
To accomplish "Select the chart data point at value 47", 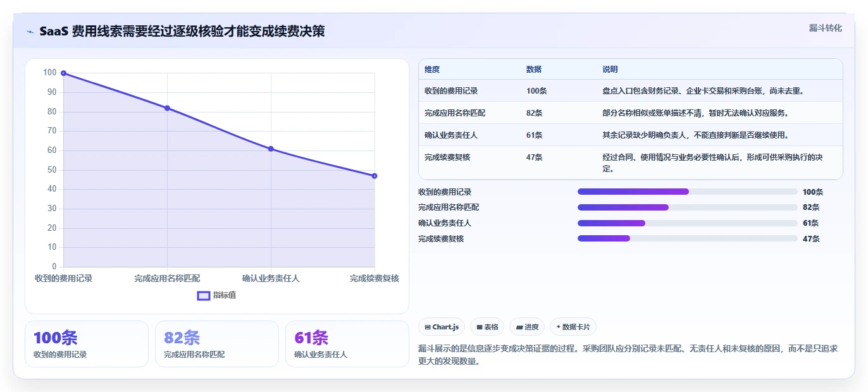I will [375, 176].
